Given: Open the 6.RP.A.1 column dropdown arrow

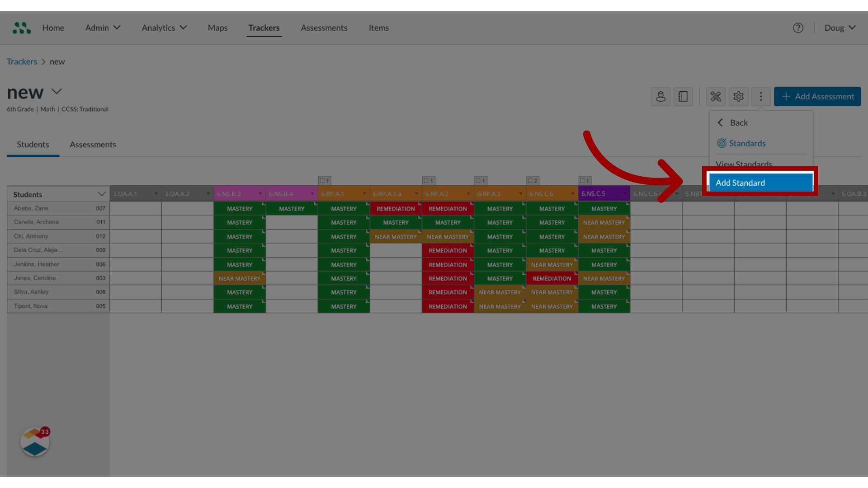Looking at the screenshot, I should (364, 194).
